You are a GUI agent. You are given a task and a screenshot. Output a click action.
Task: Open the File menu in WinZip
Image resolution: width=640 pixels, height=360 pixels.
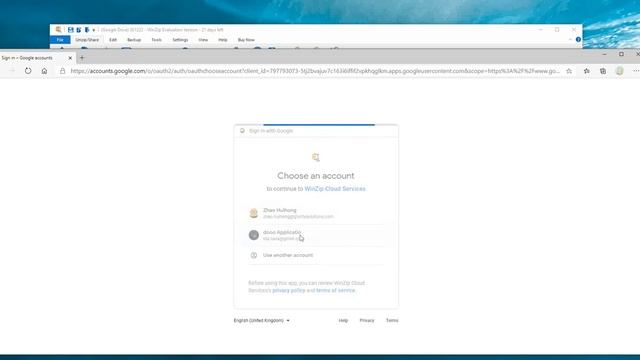point(60,40)
